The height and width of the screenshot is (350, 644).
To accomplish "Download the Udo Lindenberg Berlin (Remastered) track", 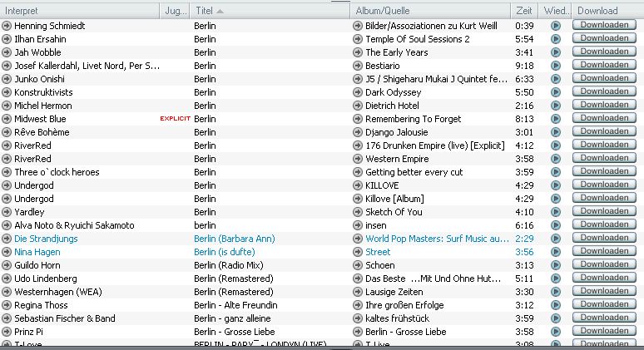I will tap(604, 279).
